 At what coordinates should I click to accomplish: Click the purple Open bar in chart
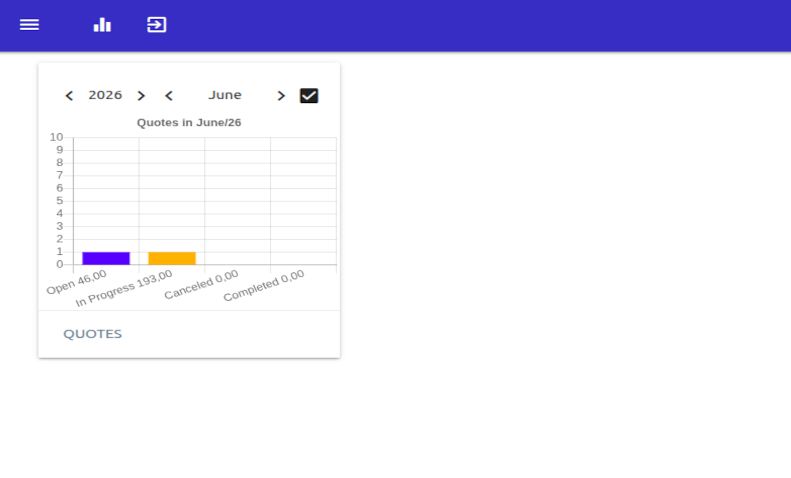point(106,258)
